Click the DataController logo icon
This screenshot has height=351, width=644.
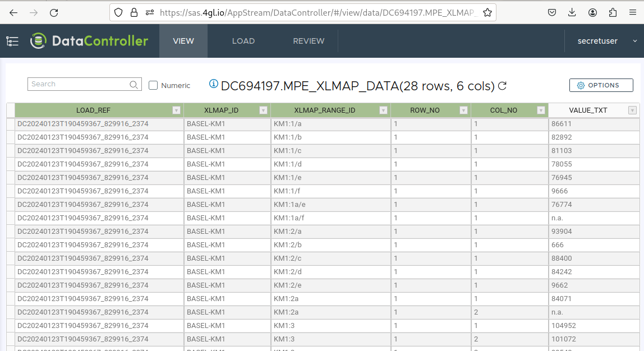tap(38, 40)
